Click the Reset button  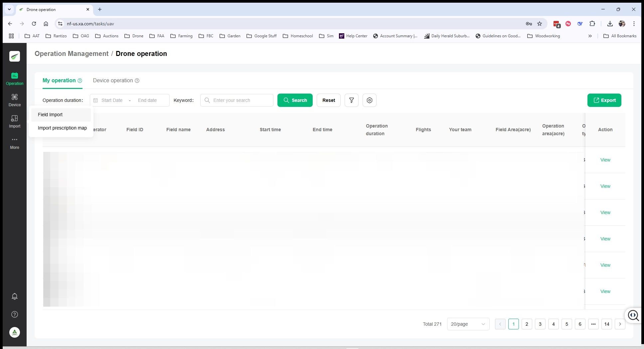pos(329,100)
